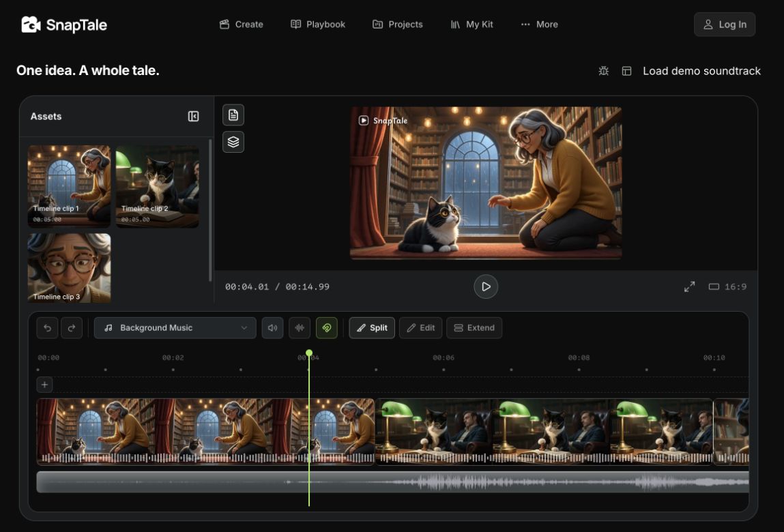Click the SnapTale logo
The image size is (784, 532).
pos(64,25)
